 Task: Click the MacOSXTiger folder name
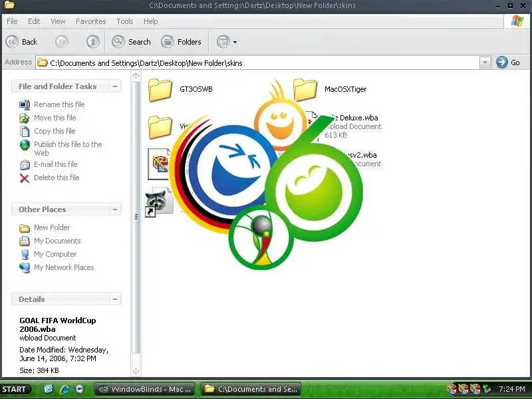(x=345, y=89)
